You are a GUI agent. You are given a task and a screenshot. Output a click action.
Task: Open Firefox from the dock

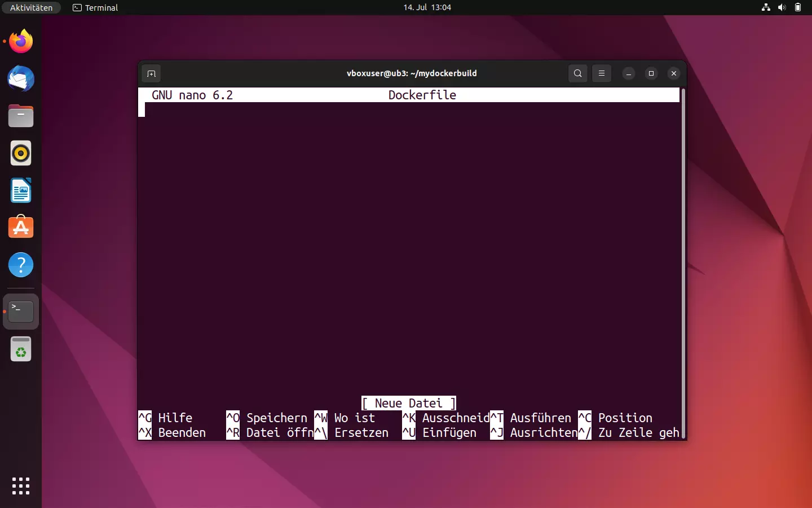coord(20,41)
